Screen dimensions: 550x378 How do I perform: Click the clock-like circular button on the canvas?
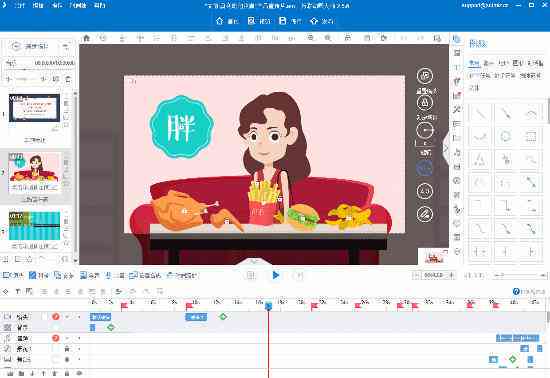425,130
